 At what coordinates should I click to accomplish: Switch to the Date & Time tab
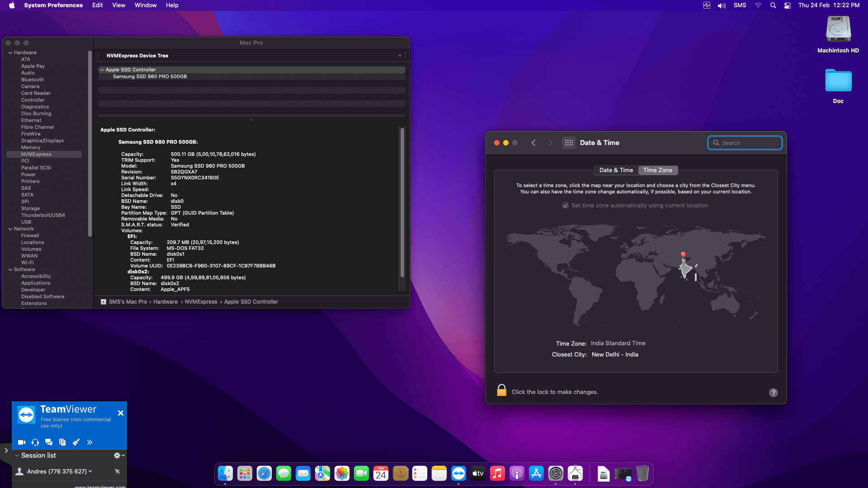coord(616,170)
